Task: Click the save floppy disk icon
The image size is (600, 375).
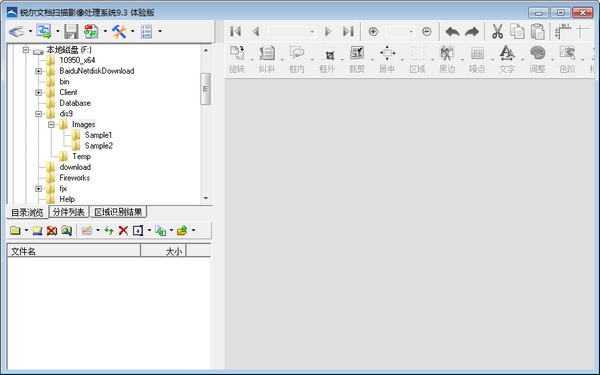Action: pyautogui.click(x=71, y=31)
